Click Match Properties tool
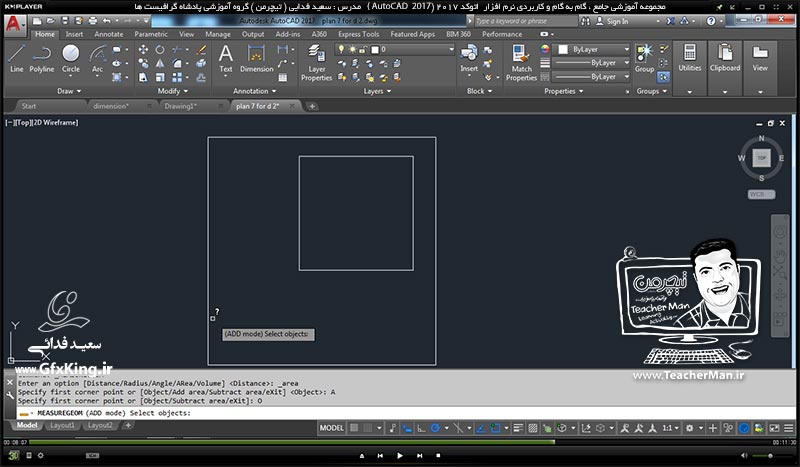 click(x=521, y=63)
